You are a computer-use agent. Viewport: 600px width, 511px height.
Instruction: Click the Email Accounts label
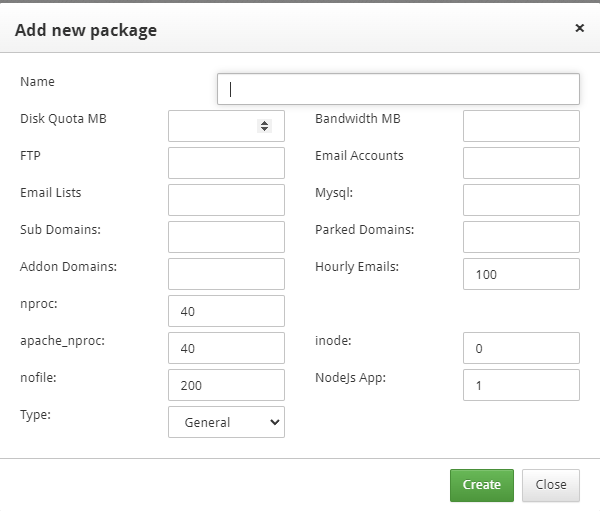pyautogui.click(x=359, y=155)
